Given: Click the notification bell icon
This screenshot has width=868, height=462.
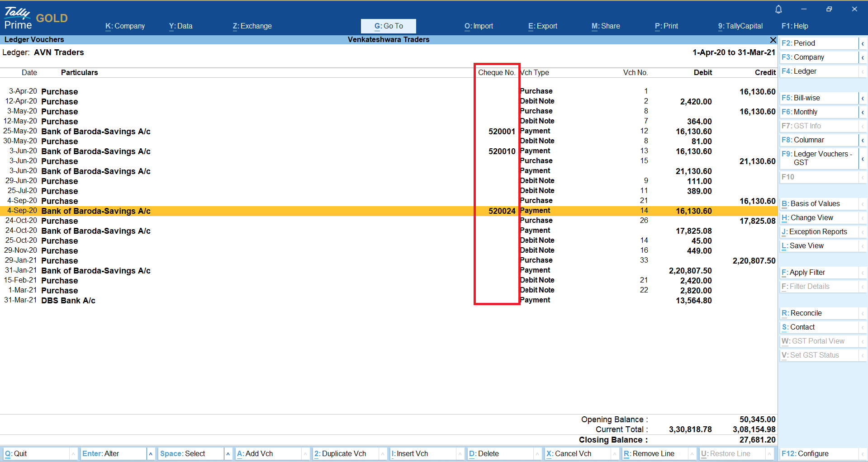Looking at the screenshot, I should 778,9.
